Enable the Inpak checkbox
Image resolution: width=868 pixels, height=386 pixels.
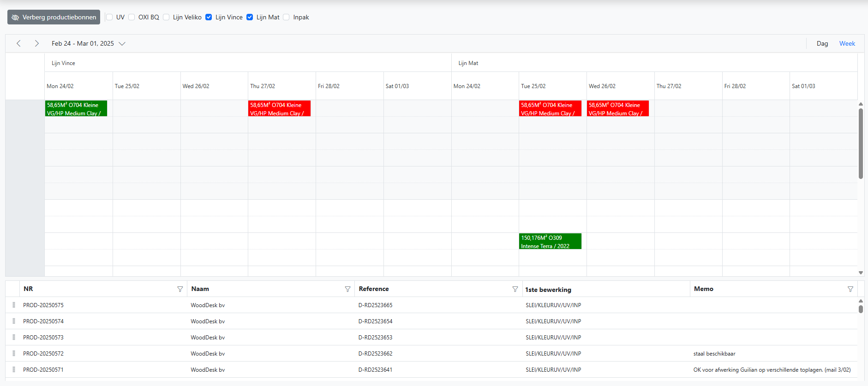[286, 17]
